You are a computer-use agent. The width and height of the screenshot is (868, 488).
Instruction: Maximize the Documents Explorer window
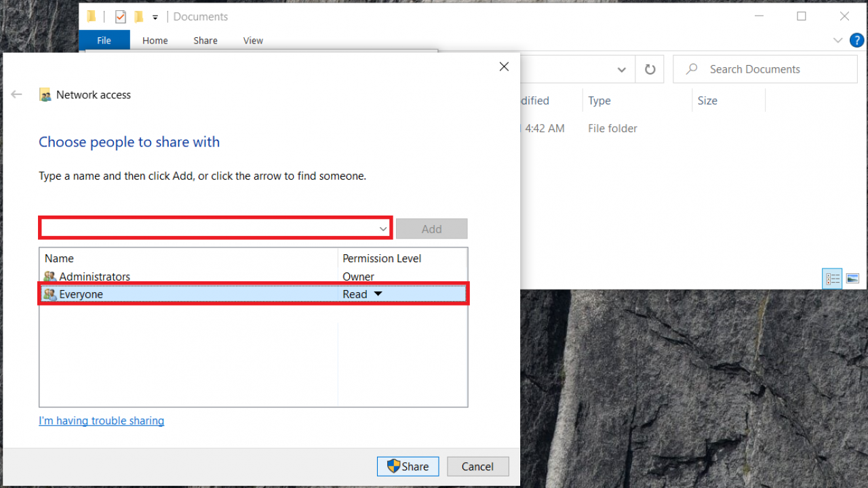coord(802,16)
